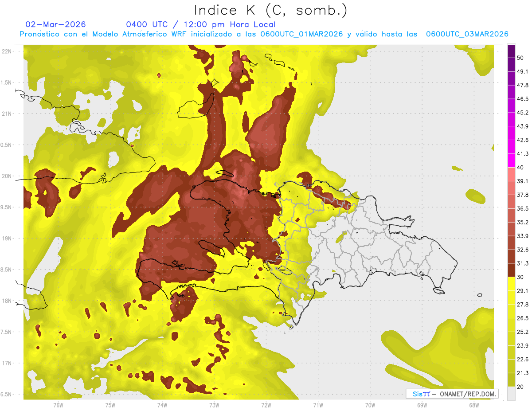Screen dimensions: 532x411
Task: Click the colorbar value '32.6'
Action: [523, 250]
